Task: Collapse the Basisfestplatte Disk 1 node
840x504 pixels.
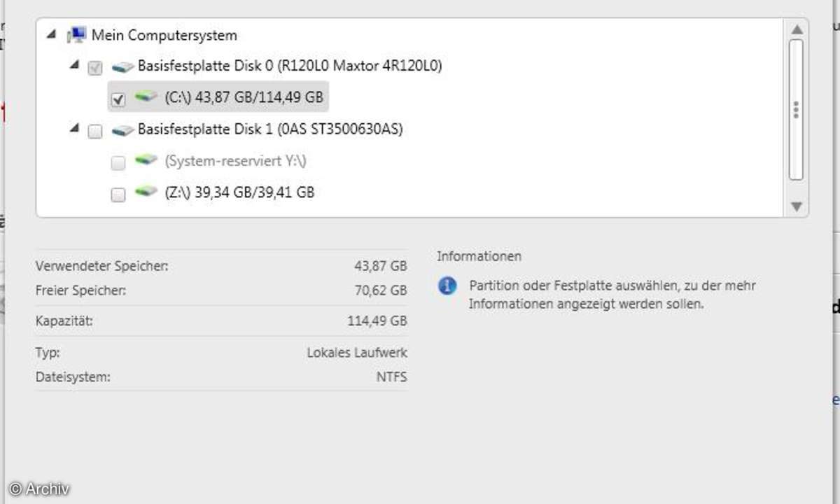Action: click(74, 128)
